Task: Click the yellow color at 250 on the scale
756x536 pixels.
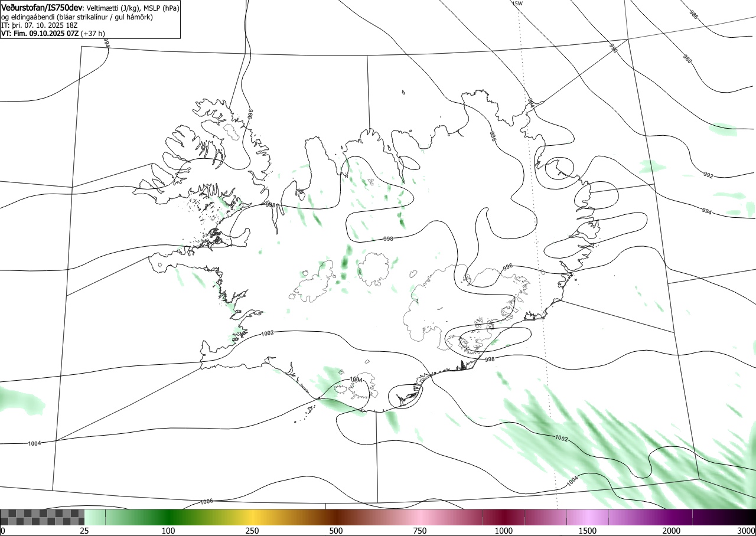Action: (252, 517)
